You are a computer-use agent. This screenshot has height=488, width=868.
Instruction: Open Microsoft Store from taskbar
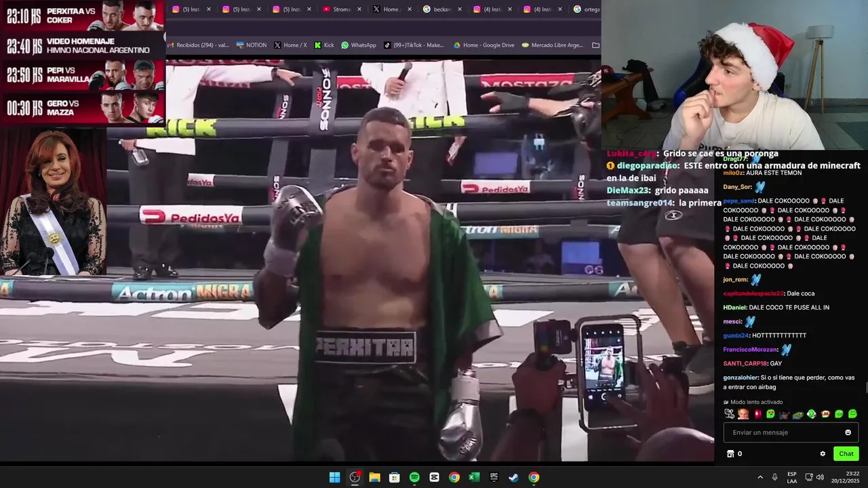click(x=394, y=477)
